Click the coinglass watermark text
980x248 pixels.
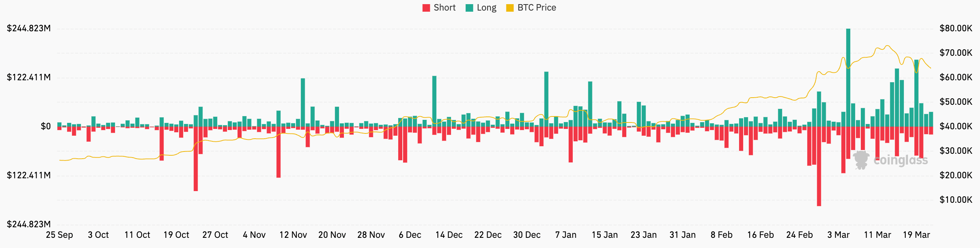[900, 161]
